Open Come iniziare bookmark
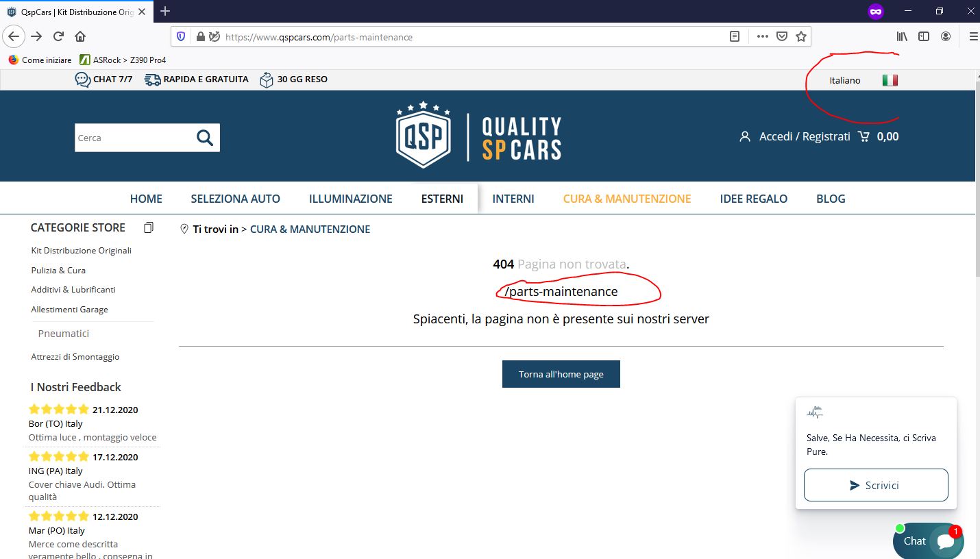Screen dimensions: 980x559 tap(40, 60)
